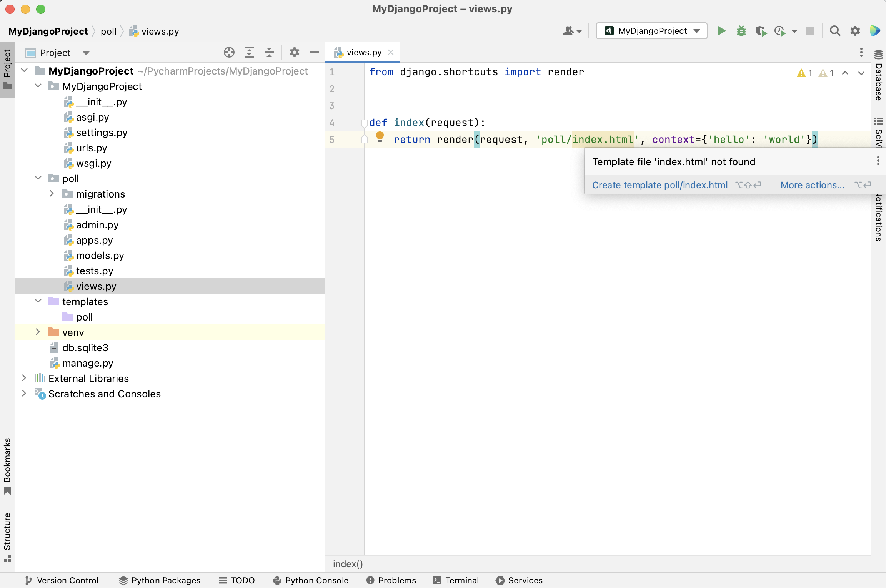Go to next highlighted error
Image resolution: width=886 pixels, height=588 pixels.
(861, 73)
